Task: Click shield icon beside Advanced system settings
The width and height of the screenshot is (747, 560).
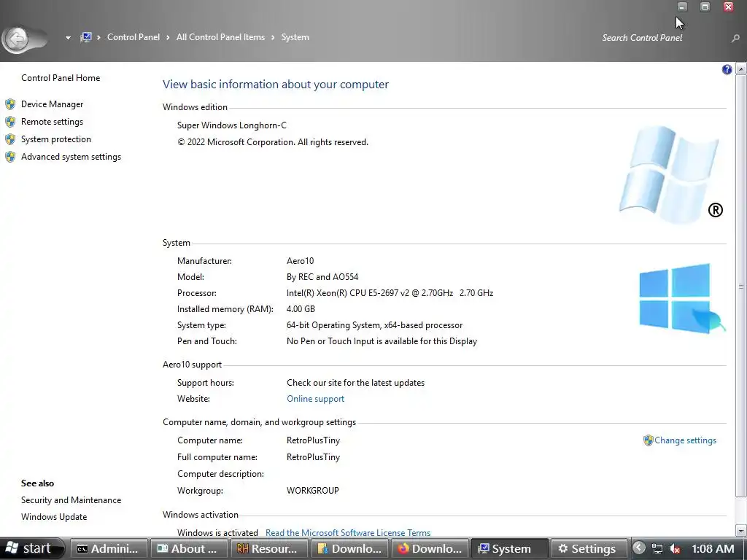Action: point(10,157)
